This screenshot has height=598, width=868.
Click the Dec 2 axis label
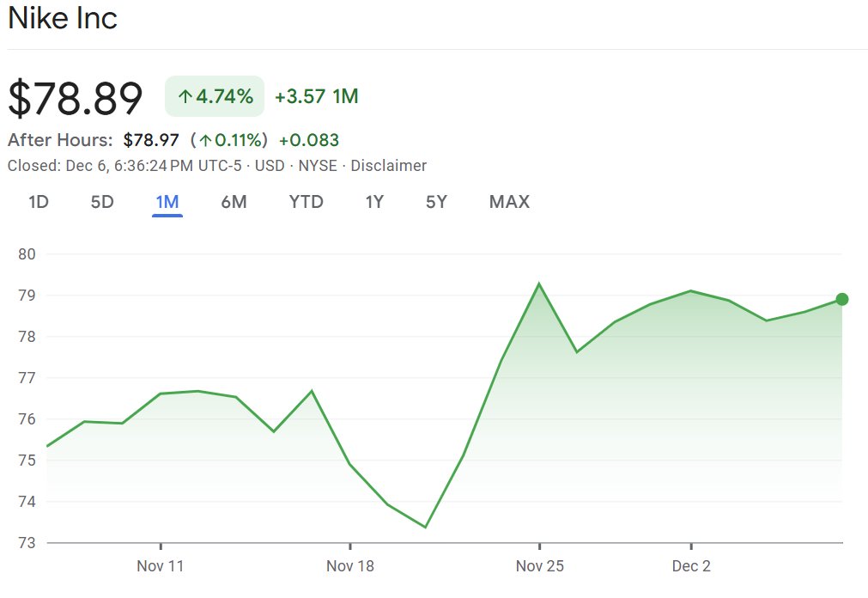[691, 566]
